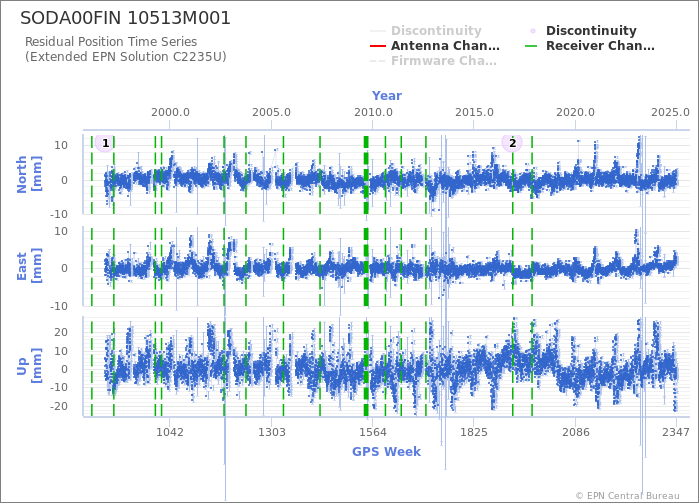Click the SODA00FIN 10513M001 title
Viewport: 700px width, 504px height.
point(125,18)
